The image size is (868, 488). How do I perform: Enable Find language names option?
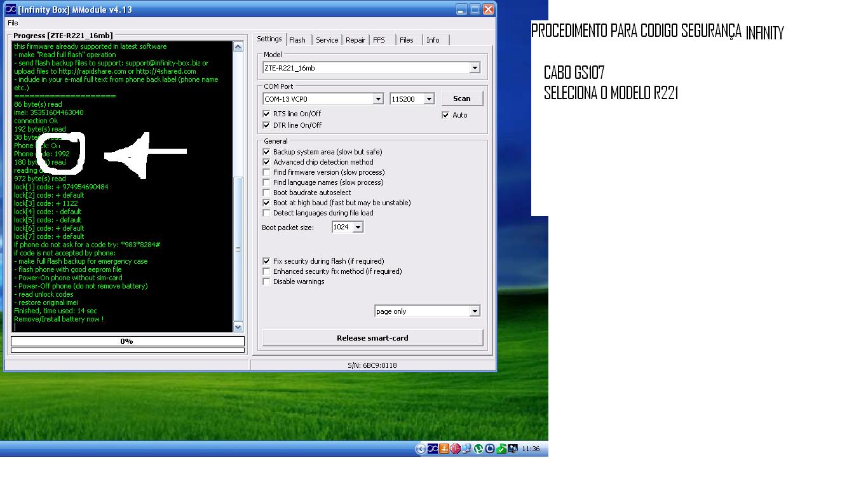click(266, 182)
